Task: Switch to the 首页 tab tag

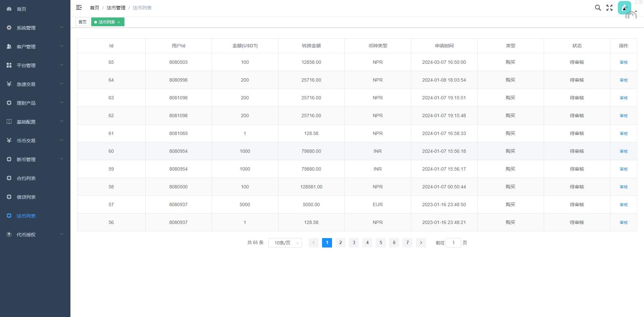Action: pyautogui.click(x=83, y=22)
